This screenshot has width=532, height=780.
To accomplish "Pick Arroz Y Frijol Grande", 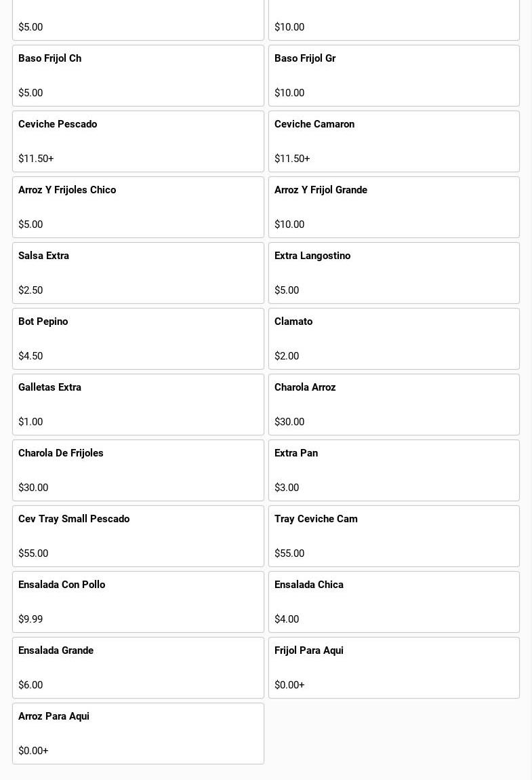I will (x=394, y=207).
